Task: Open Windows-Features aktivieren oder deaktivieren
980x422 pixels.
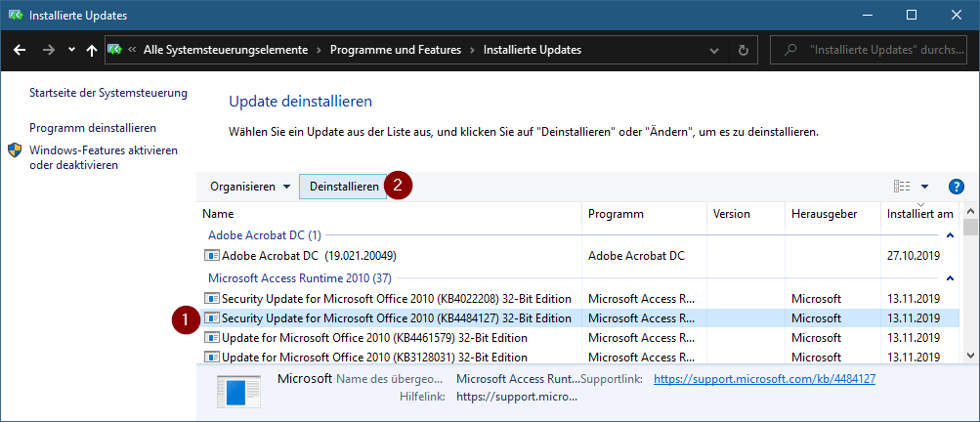Action: (104, 157)
